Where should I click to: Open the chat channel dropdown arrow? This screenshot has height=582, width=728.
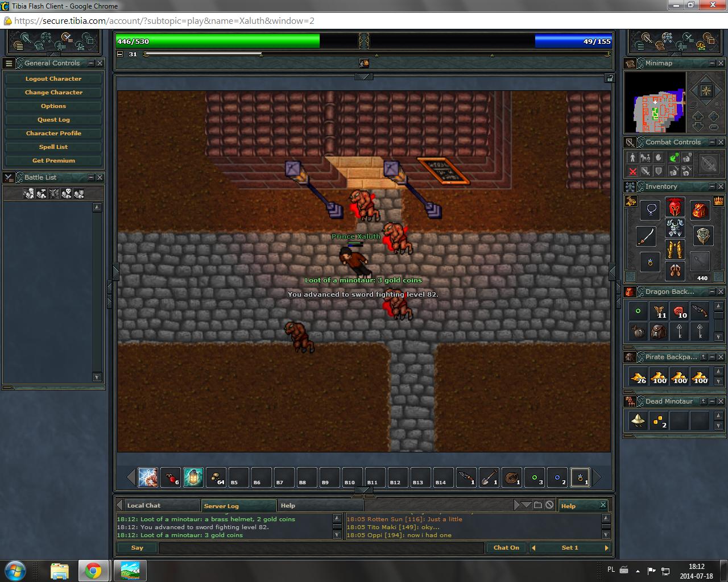coord(527,505)
